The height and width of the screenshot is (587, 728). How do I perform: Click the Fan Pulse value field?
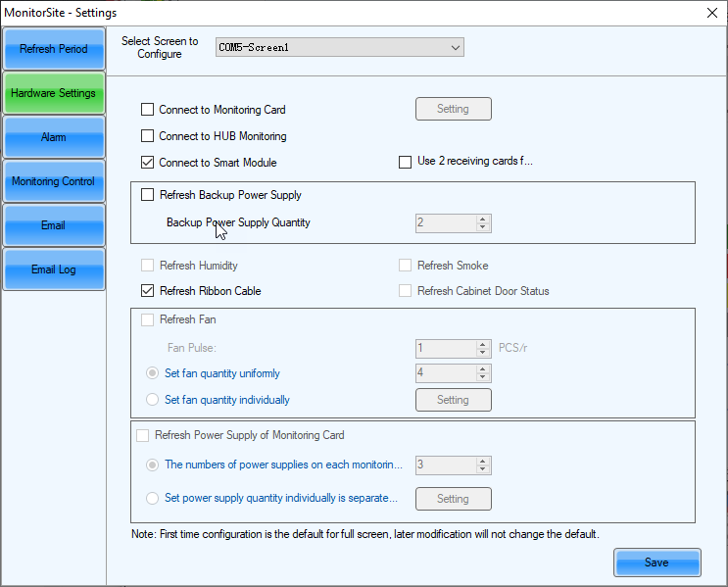click(446, 348)
